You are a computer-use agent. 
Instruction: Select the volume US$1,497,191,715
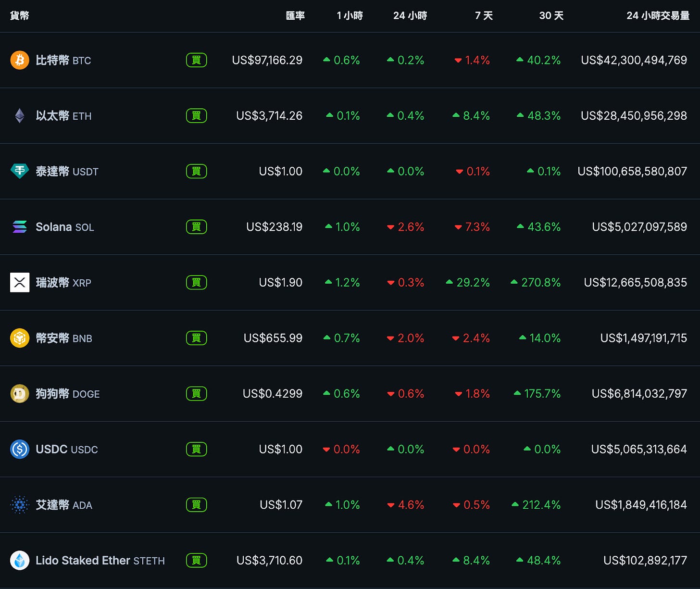click(x=644, y=338)
